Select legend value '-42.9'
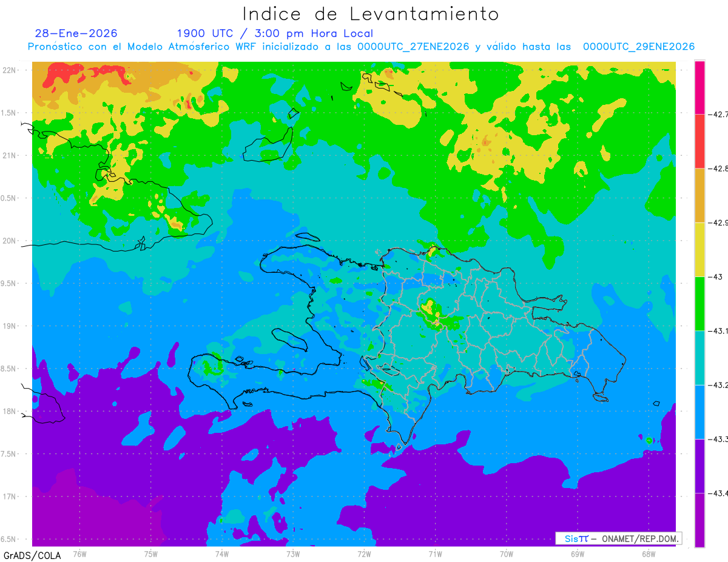The width and height of the screenshot is (728, 562). pyautogui.click(x=718, y=222)
